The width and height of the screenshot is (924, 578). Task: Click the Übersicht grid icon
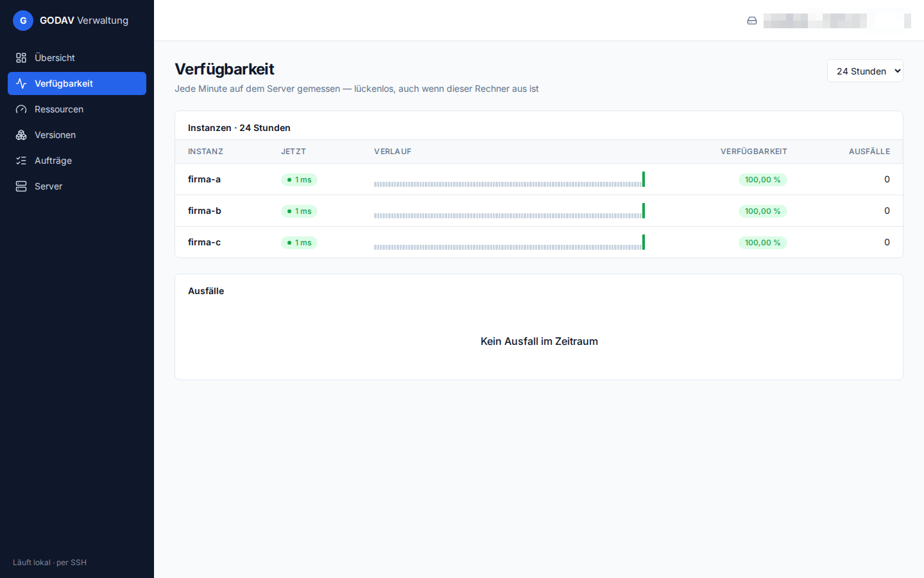click(x=21, y=58)
